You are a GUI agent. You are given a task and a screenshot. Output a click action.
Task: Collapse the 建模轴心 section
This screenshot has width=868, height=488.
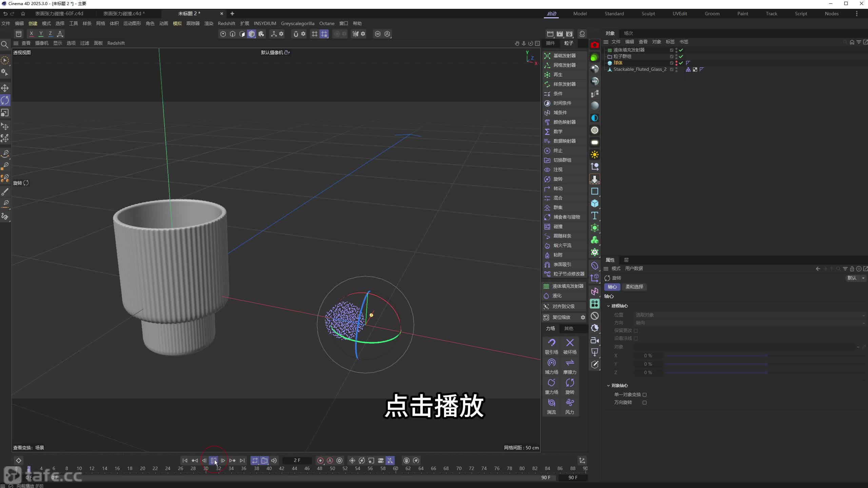608,306
